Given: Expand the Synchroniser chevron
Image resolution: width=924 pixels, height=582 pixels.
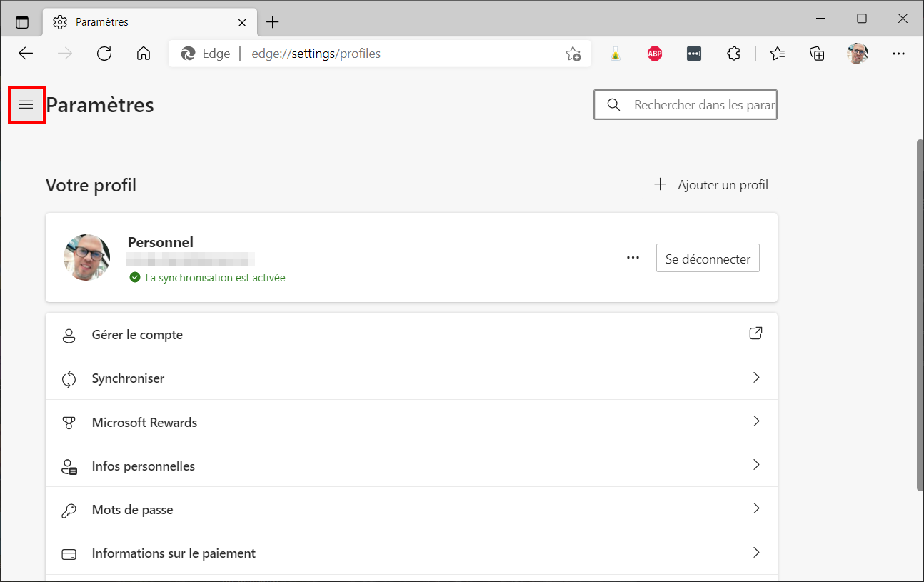Looking at the screenshot, I should (x=756, y=378).
